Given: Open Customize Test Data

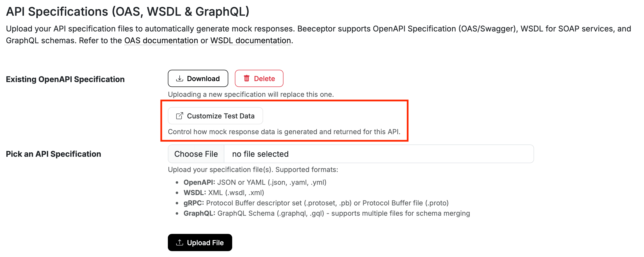Looking at the screenshot, I should coord(215,116).
